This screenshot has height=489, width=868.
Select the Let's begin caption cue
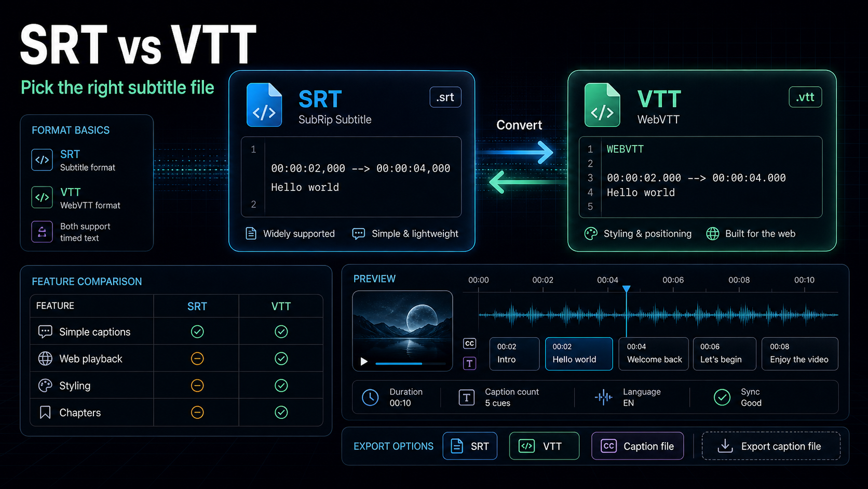pos(725,354)
